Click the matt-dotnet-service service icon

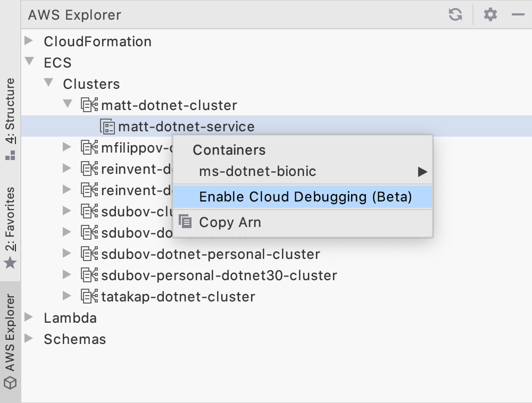(107, 127)
